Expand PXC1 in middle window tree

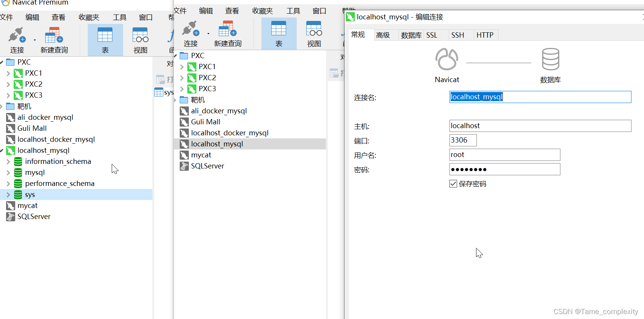(x=182, y=67)
